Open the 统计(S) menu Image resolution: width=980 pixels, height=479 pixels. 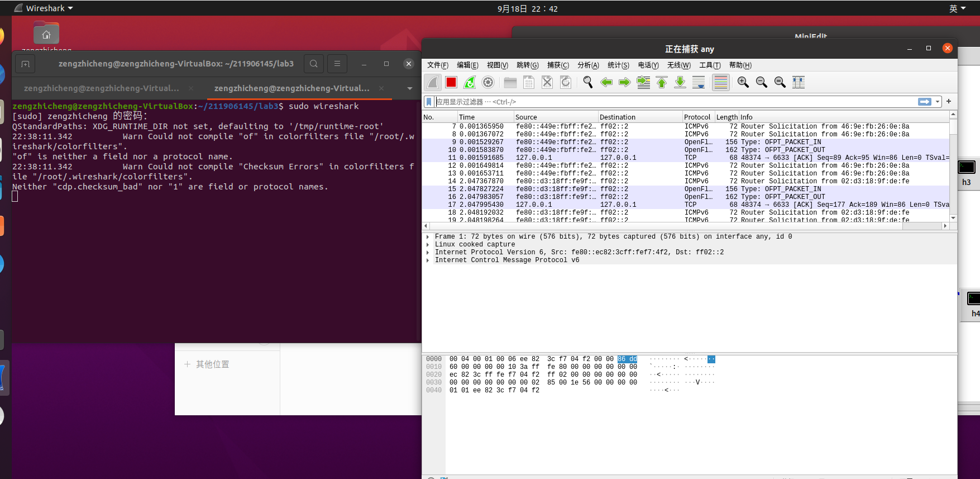tap(619, 65)
